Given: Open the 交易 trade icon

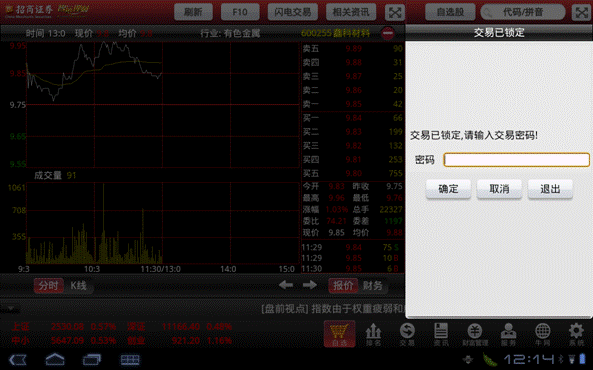Looking at the screenshot, I should click(x=407, y=334).
